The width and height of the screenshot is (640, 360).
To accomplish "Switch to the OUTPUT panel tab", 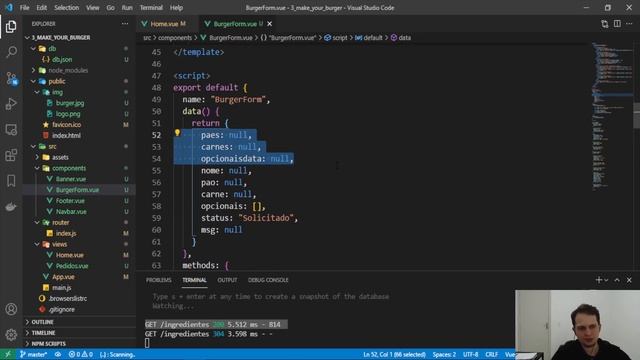I will coord(227,280).
